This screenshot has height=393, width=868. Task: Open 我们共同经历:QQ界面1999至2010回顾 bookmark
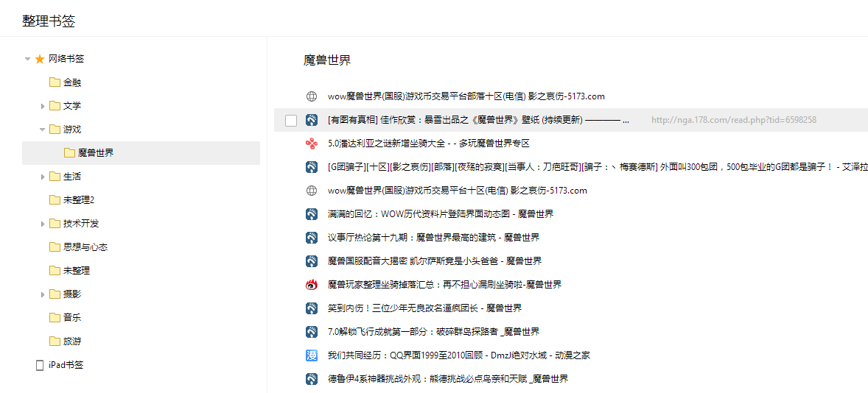pyautogui.click(x=459, y=355)
